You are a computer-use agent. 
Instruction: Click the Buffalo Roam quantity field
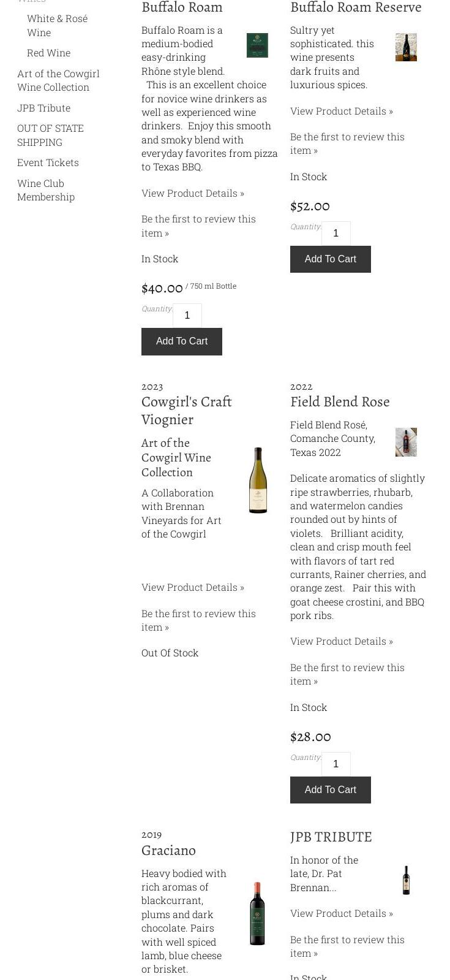[x=187, y=316]
